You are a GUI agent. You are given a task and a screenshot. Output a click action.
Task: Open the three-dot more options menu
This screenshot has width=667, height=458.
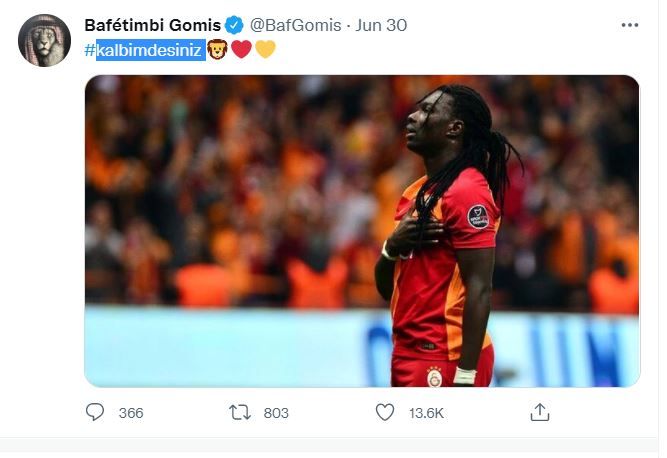point(630,25)
